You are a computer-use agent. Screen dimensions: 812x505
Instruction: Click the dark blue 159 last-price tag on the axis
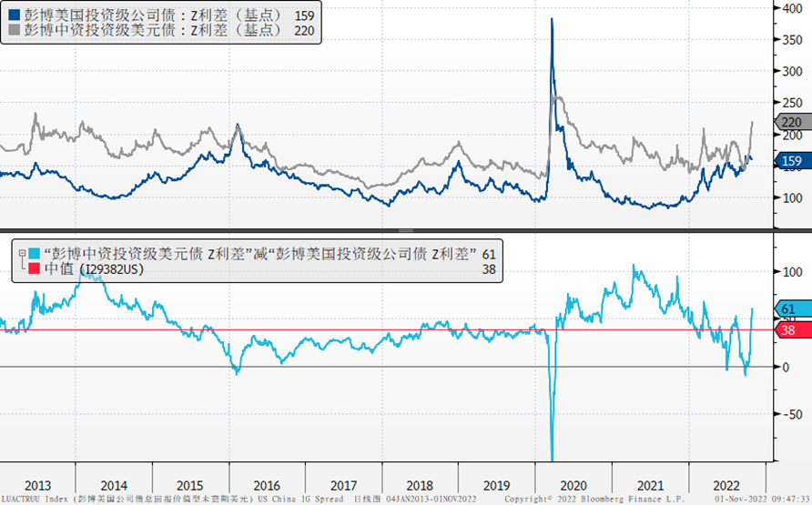pyautogui.click(x=792, y=161)
